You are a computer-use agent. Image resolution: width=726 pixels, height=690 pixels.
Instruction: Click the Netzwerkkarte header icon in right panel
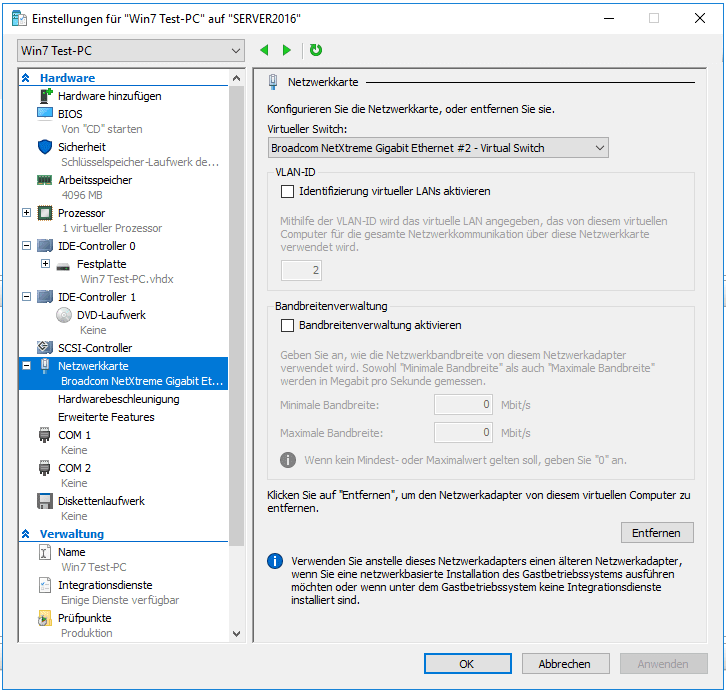coord(273,82)
